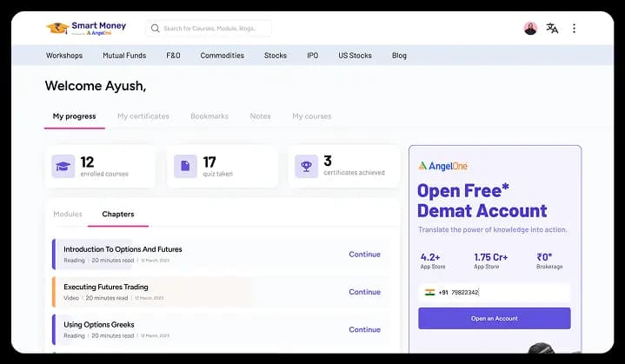
Task: Open the user profile avatar
Action: tap(530, 29)
